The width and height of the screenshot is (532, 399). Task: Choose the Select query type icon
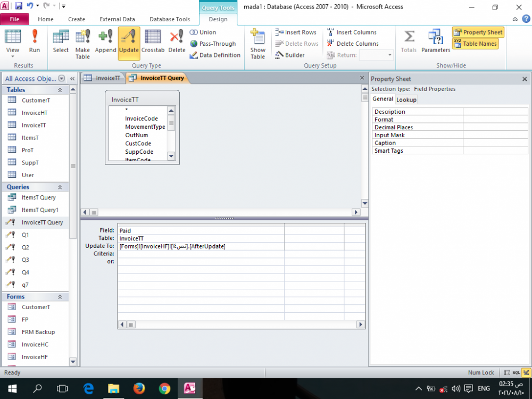tap(61, 41)
